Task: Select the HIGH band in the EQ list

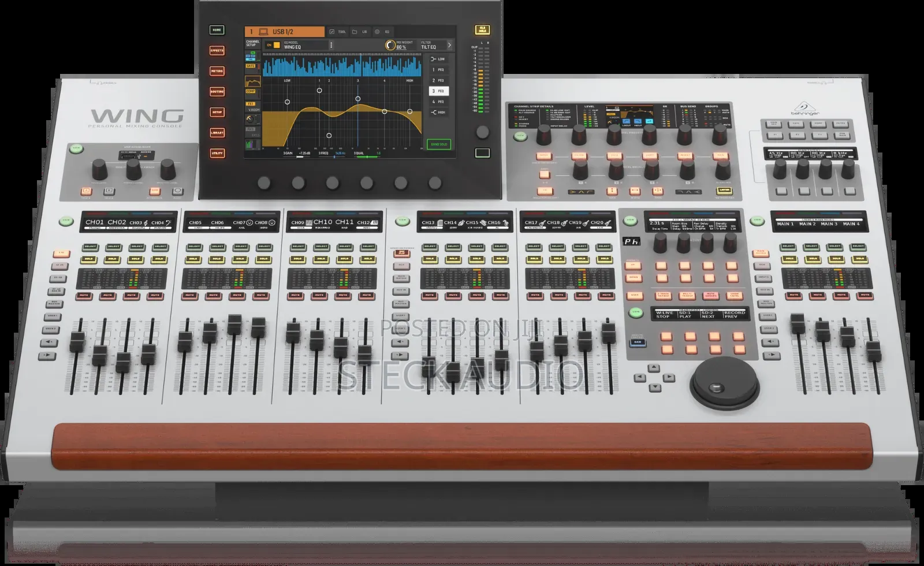Action: click(x=439, y=112)
